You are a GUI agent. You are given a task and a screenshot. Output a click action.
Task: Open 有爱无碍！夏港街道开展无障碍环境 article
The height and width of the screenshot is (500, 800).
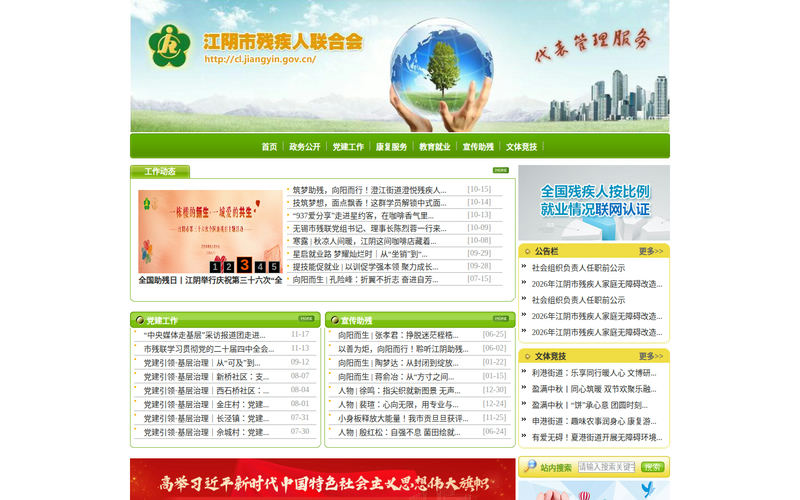[x=597, y=437]
